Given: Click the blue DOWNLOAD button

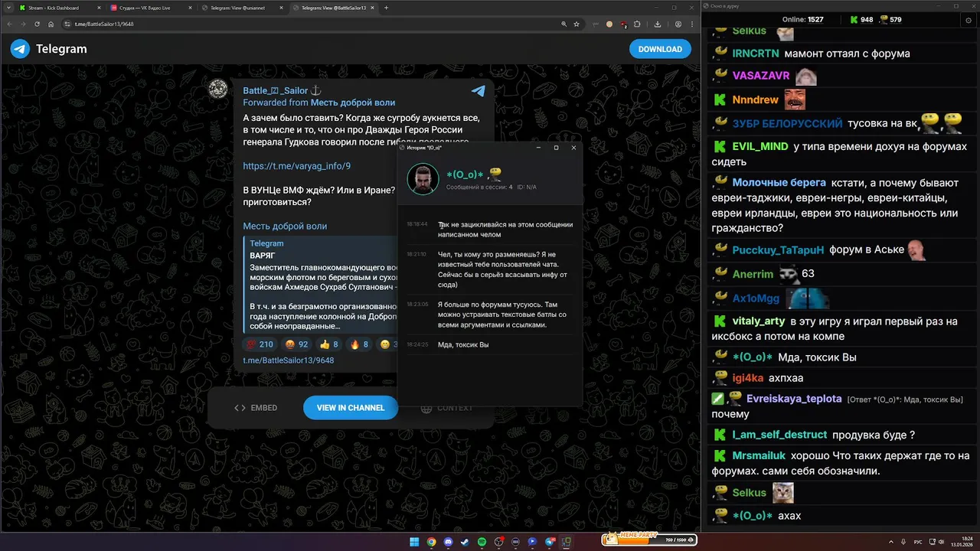Looking at the screenshot, I should coord(660,49).
